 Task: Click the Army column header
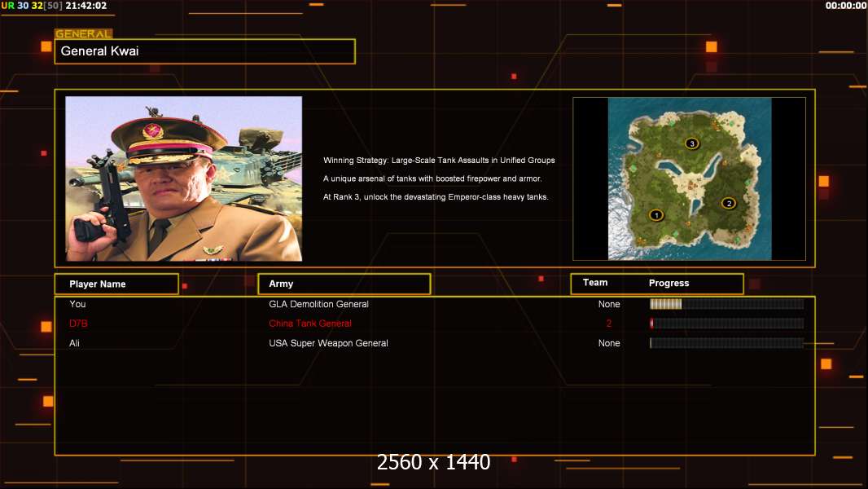click(344, 284)
